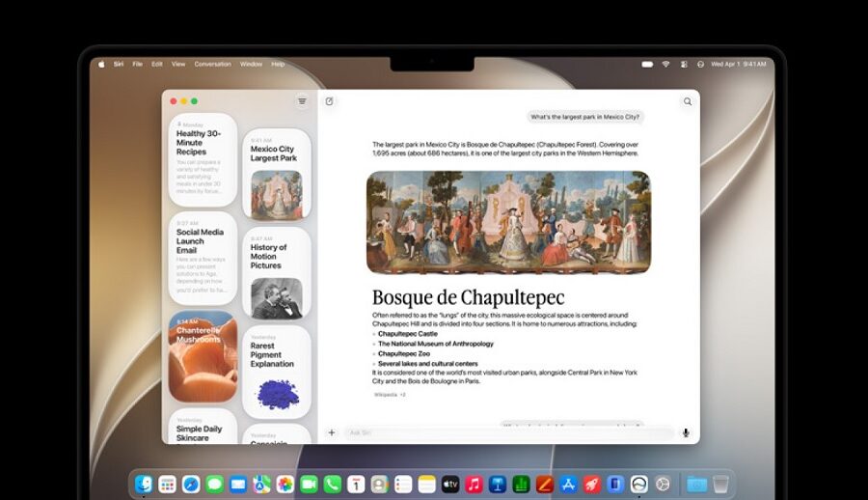The image size is (868, 500).
Task: Open the Trash in the dock
Action: point(720,485)
